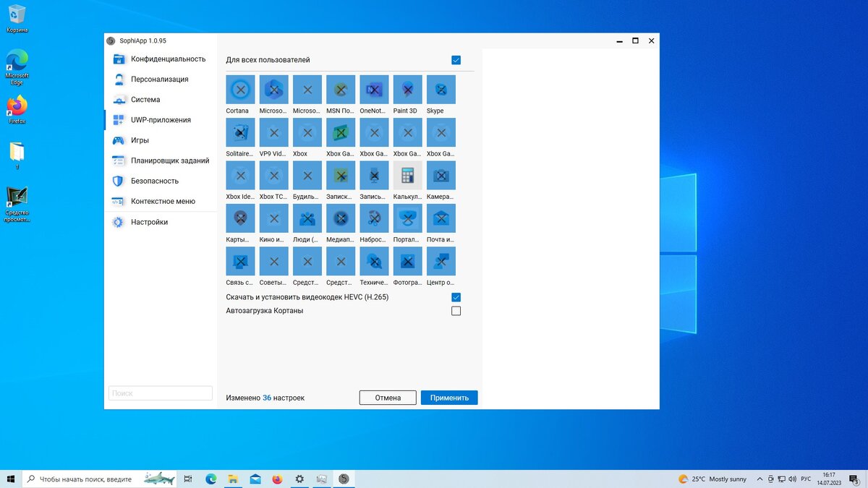This screenshot has height=488, width=868.
Task: Open the Безопасность section
Action: (x=161, y=181)
